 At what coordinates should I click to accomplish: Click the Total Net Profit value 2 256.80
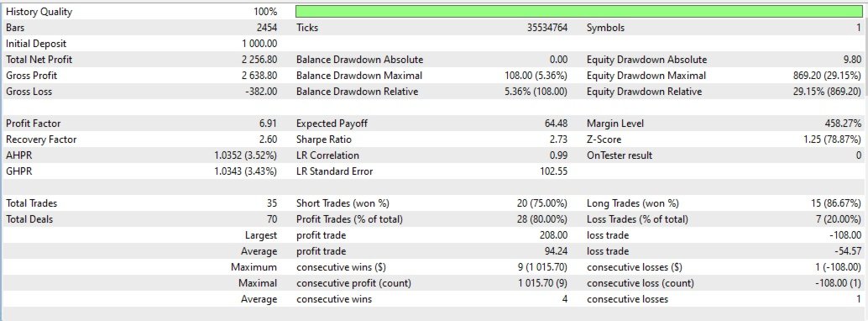[x=259, y=60]
